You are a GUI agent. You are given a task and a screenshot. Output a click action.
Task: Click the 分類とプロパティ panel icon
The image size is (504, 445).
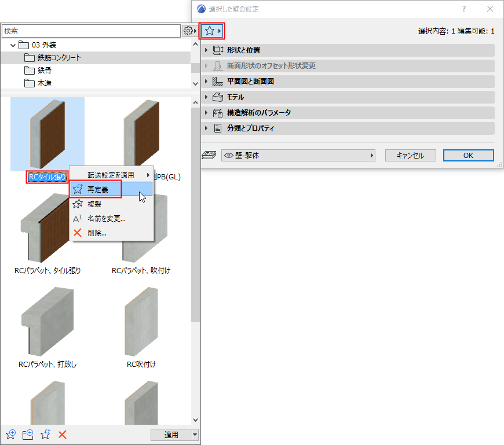(218, 128)
